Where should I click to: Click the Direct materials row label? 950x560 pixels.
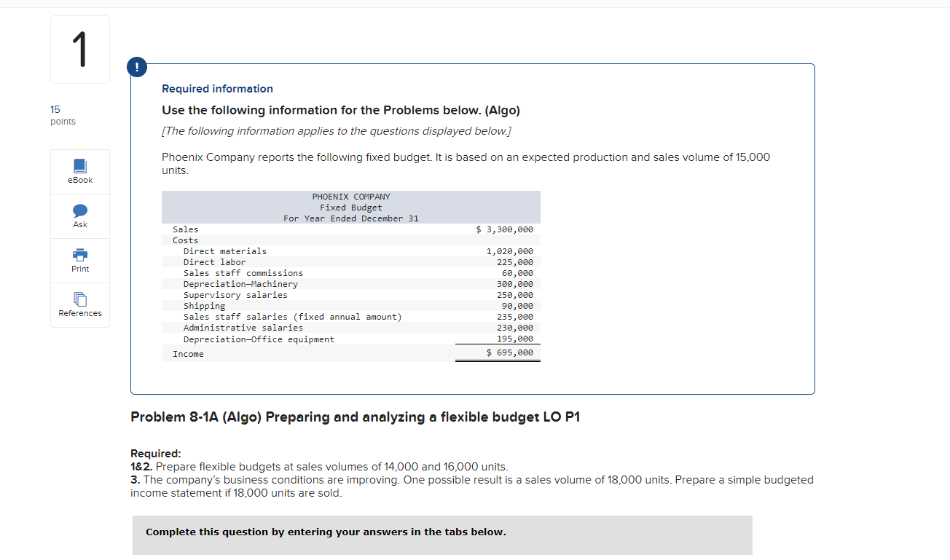(225, 251)
